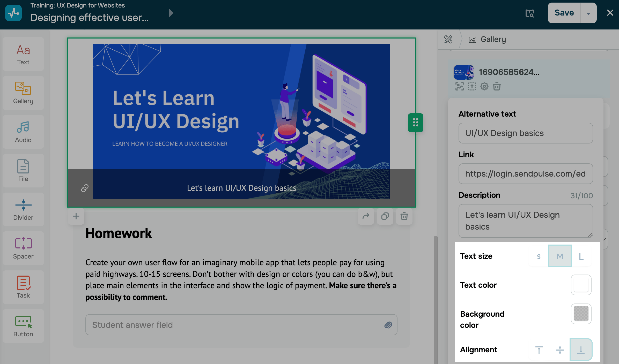Delete the gallery block below image
619x364 pixels.
[404, 216]
